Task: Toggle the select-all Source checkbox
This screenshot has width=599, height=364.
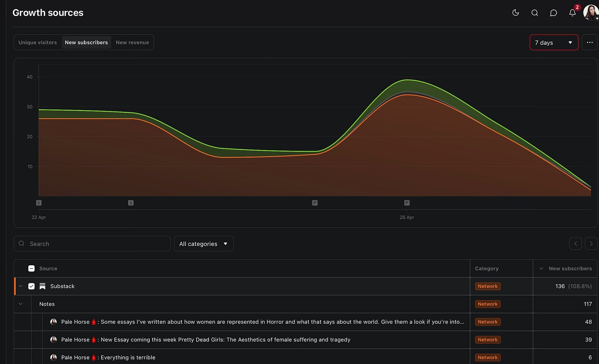Action: pyautogui.click(x=31, y=269)
